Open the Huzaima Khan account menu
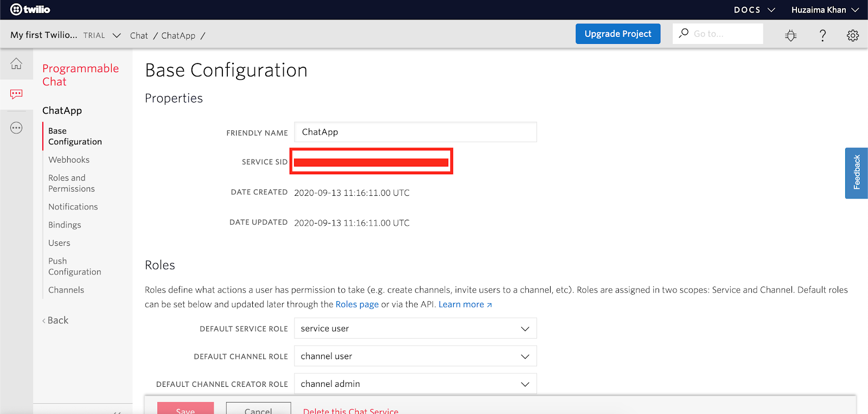Viewport: 868px width, 414px height. tap(825, 10)
